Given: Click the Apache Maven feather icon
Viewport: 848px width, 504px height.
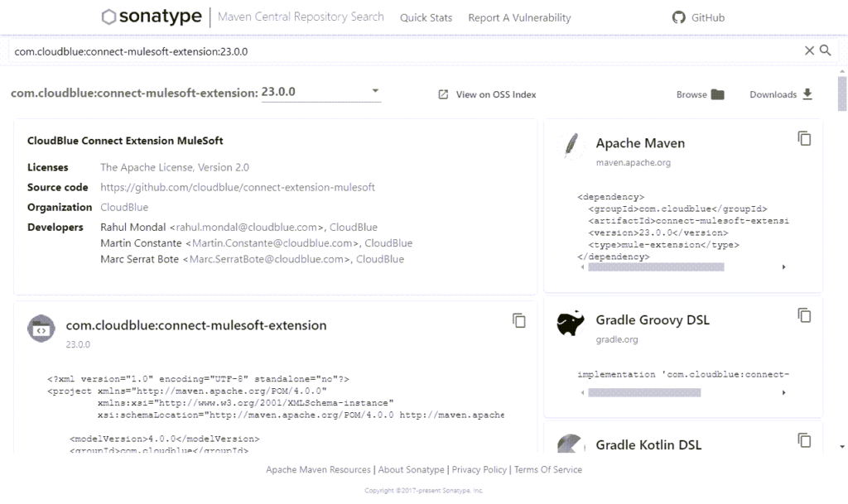Looking at the screenshot, I should coord(571,145).
